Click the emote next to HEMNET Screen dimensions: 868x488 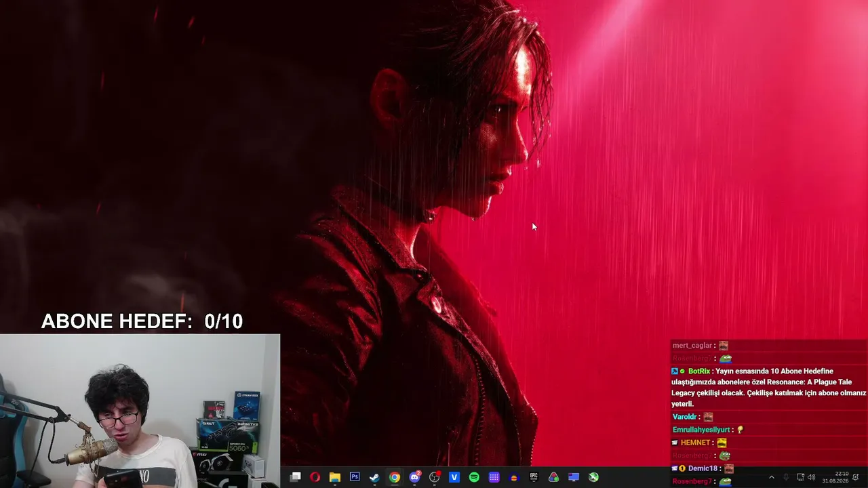click(x=722, y=443)
